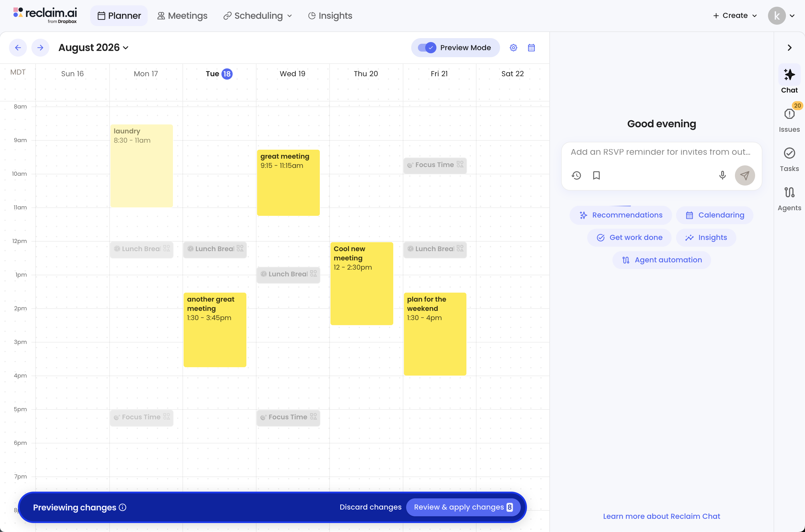Open the calendar view icon
Viewport: 805px width, 532px height.
tap(531, 47)
